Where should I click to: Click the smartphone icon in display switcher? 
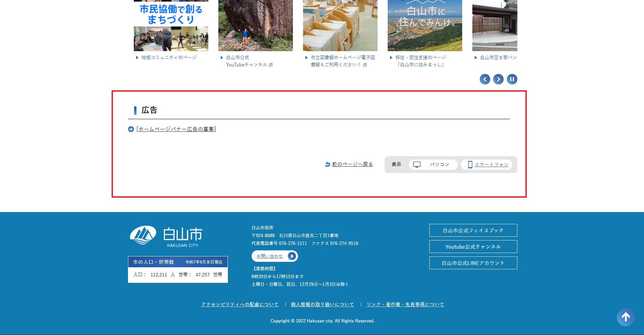pyautogui.click(x=470, y=165)
